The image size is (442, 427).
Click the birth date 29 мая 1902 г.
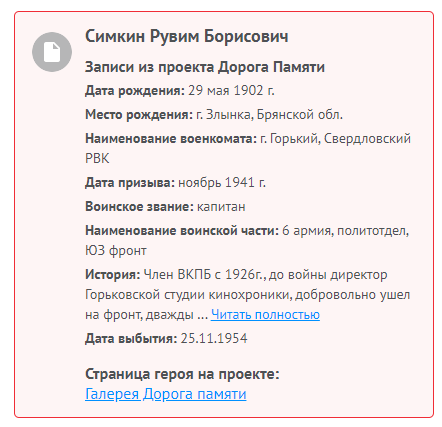(x=231, y=91)
